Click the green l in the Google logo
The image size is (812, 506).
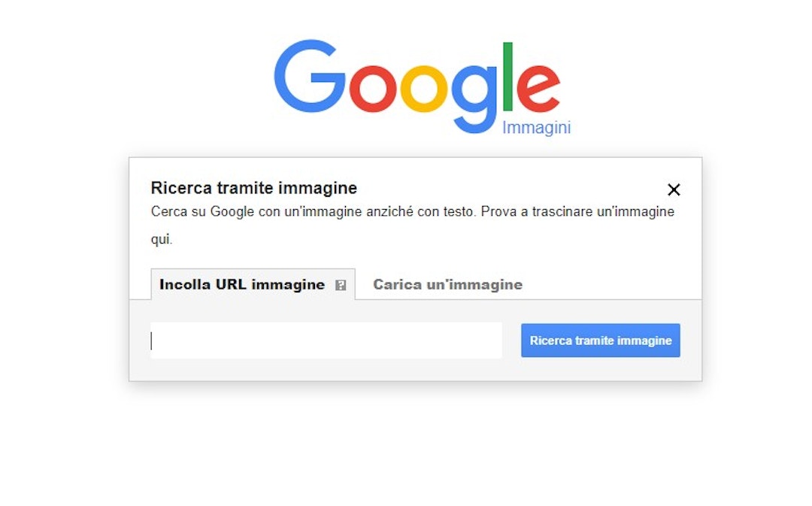(507, 76)
